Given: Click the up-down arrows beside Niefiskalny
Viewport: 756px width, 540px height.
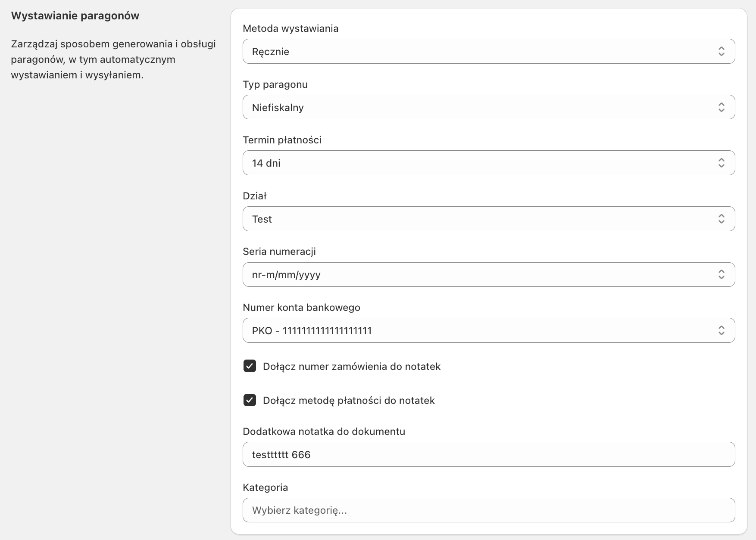Looking at the screenshot, I should tap(721, 107).
